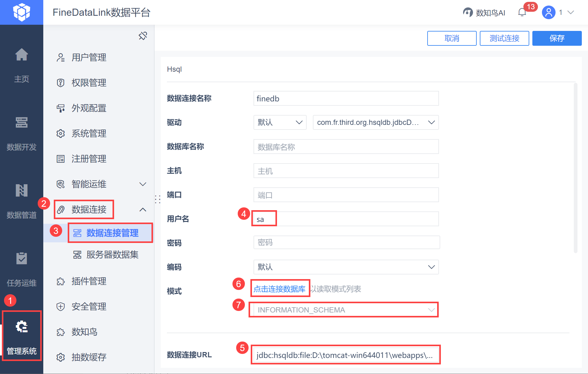Click the 系统管理 gear icon
Image resolution: width=588 pixels, height=374 pixels.
(61, 134)
